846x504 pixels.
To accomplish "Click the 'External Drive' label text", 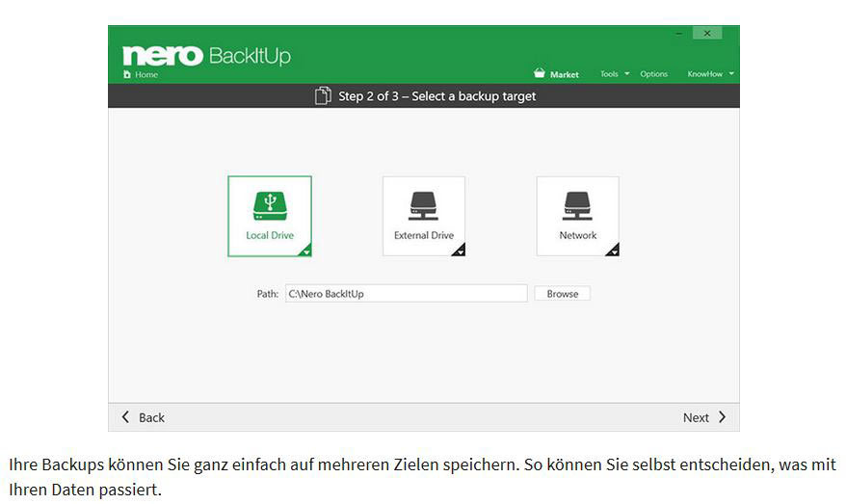I will click(x=424, y=235).
